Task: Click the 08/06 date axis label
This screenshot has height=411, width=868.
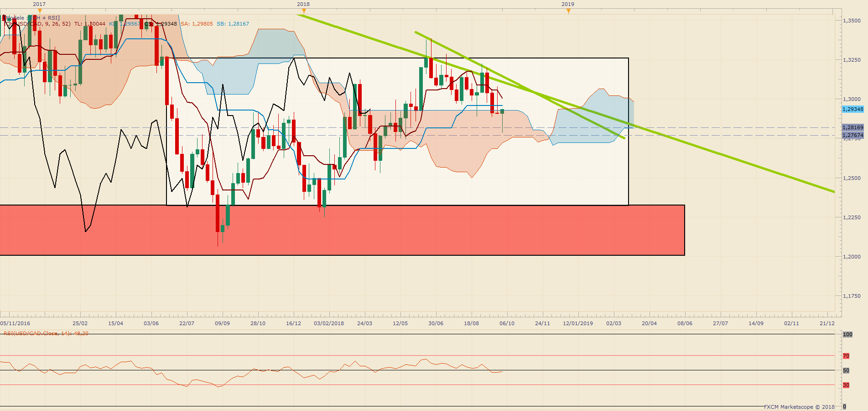Action: point(685,323)
